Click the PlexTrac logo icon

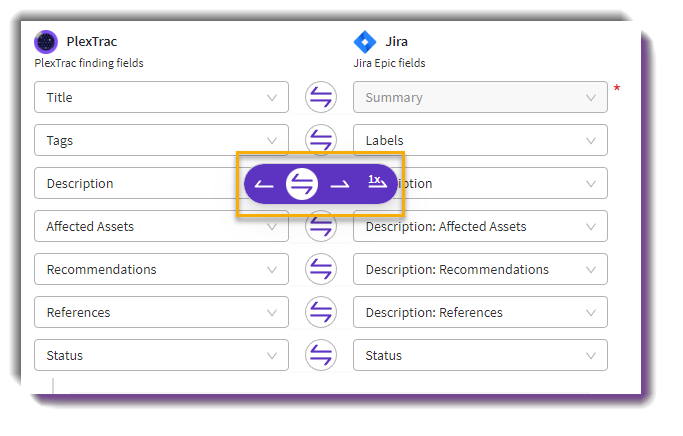(x=46, y=42)
